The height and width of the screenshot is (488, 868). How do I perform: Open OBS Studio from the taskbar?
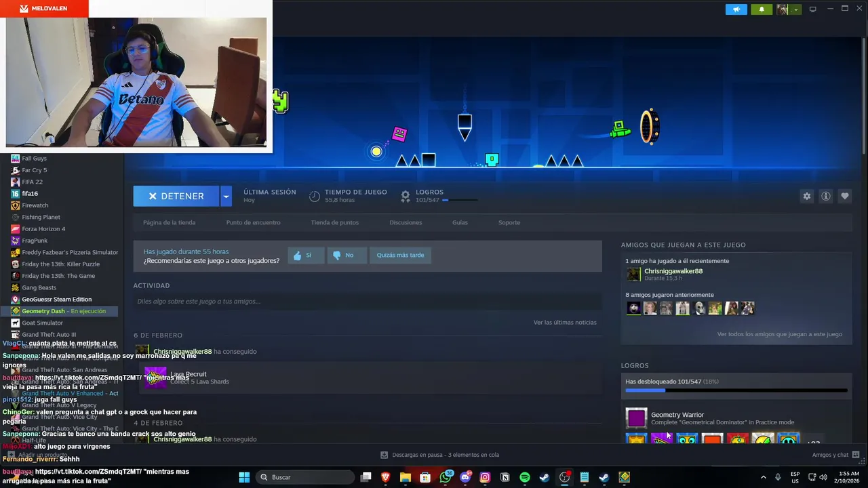pyautogui.click(x=564, y=477)
